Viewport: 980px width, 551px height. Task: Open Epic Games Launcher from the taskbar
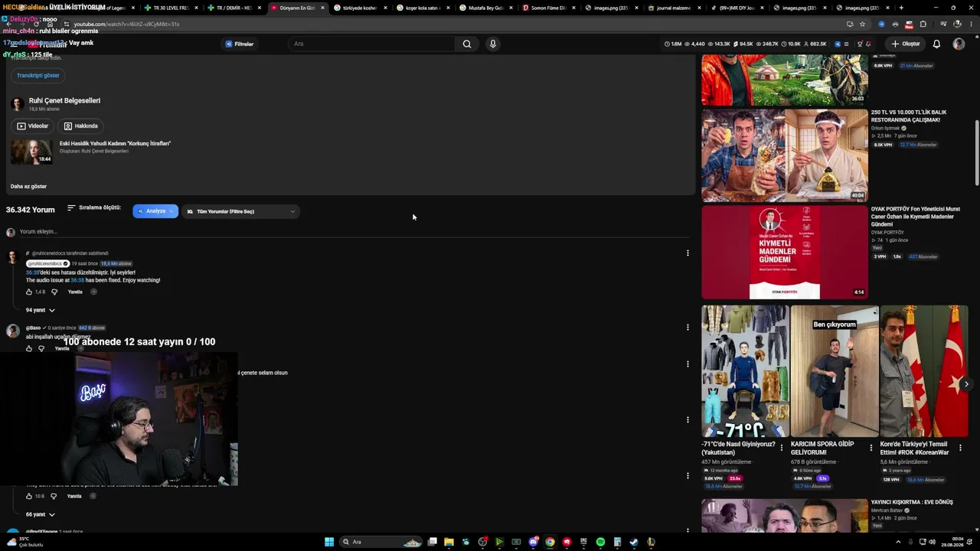tap(583, 542)
